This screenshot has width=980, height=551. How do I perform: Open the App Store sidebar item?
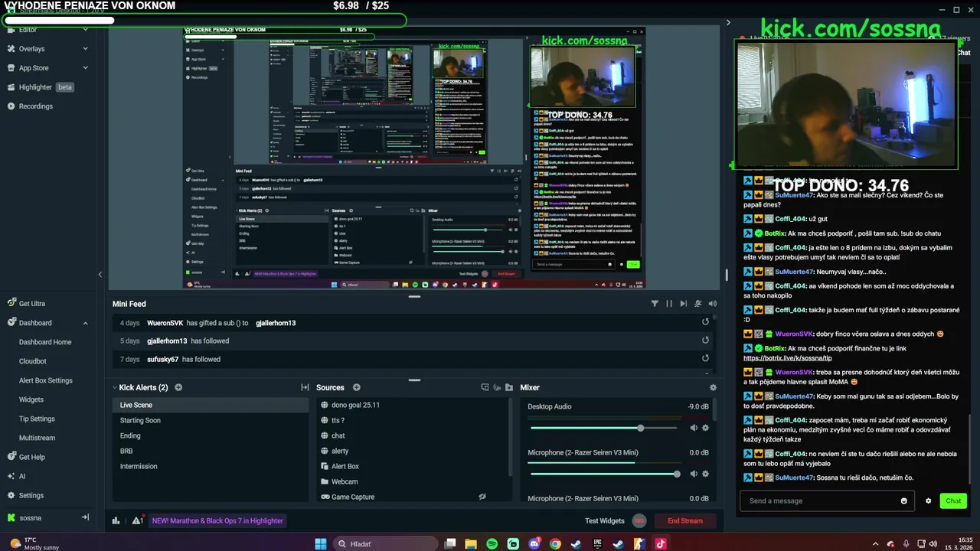(33, 68)
